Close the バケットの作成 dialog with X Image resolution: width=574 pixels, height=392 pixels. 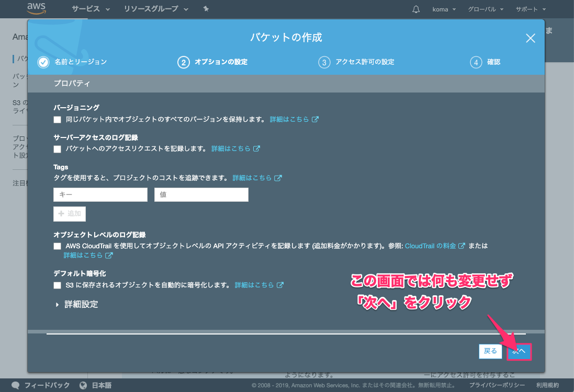pyautogui.click(x=530, y=38)
